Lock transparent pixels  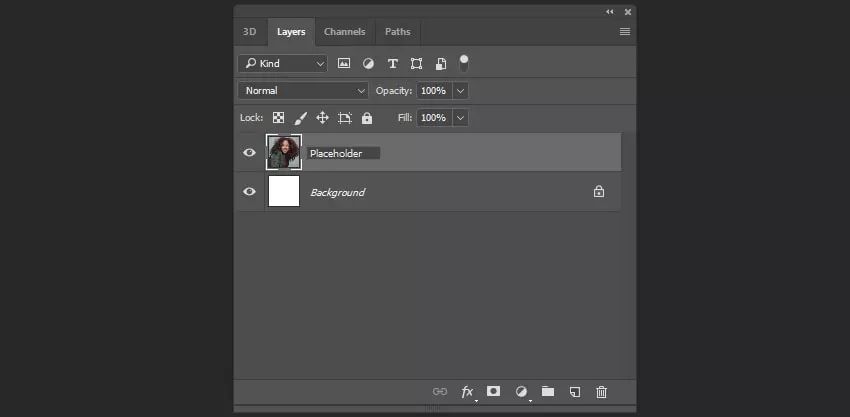point(278,118)
